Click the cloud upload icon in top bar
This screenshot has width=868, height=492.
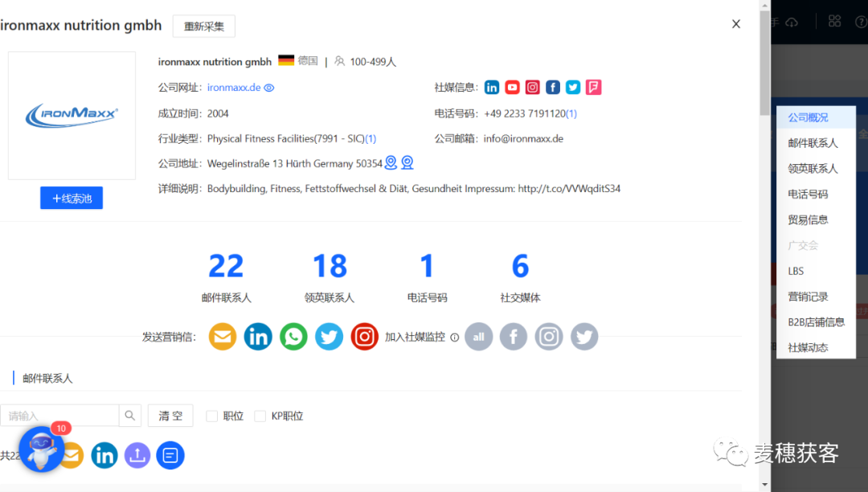792,23
